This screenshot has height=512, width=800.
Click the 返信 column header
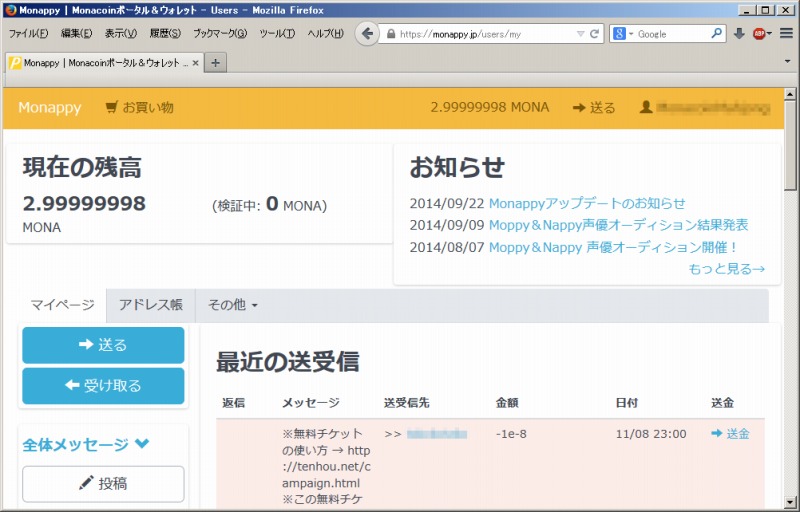(x=234, y=403)
